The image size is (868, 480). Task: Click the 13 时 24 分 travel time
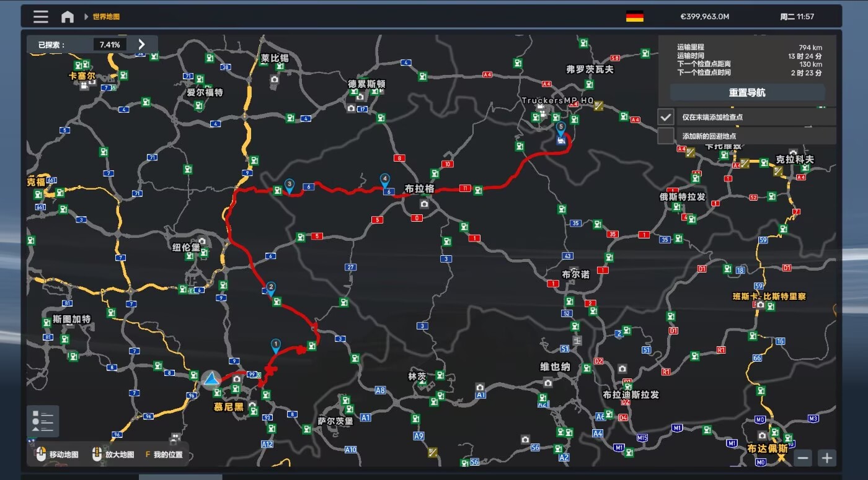805,56
